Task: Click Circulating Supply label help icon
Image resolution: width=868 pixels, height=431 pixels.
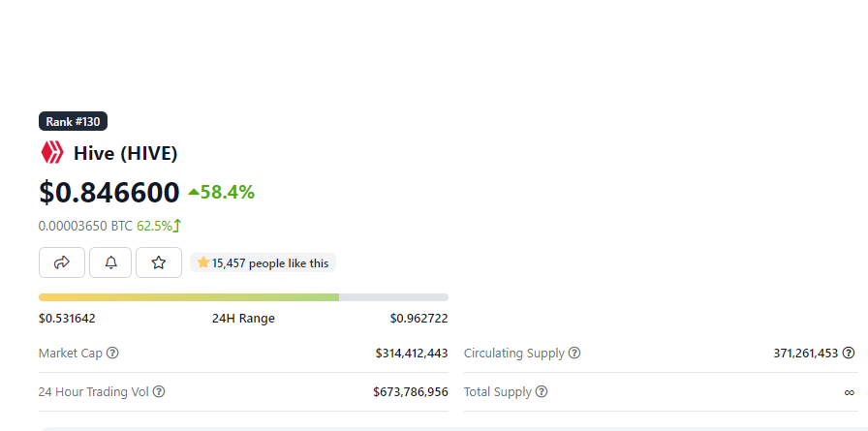Action: tap(574, 353)
